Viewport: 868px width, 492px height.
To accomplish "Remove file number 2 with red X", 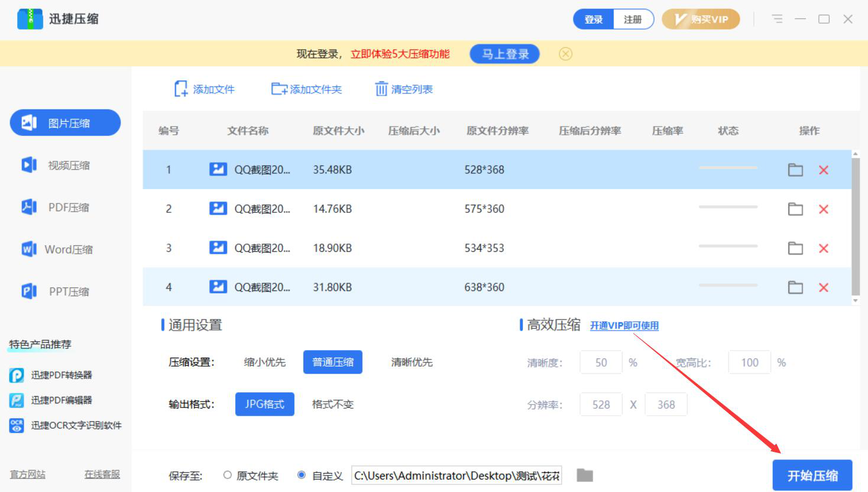I will point(823,209).
